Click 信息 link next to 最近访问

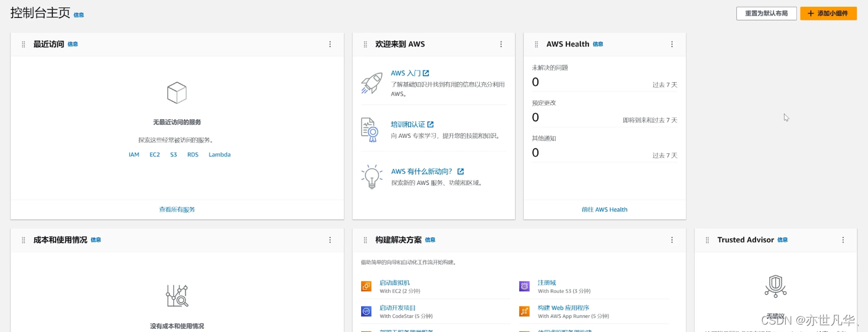[72, 45]
